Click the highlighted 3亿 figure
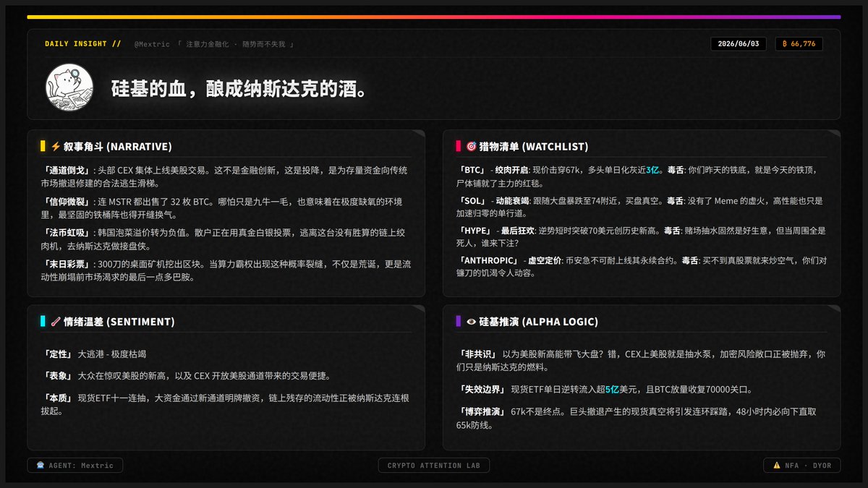The width and height of the screenshot is (868, 488). click(x=653, y=170)
